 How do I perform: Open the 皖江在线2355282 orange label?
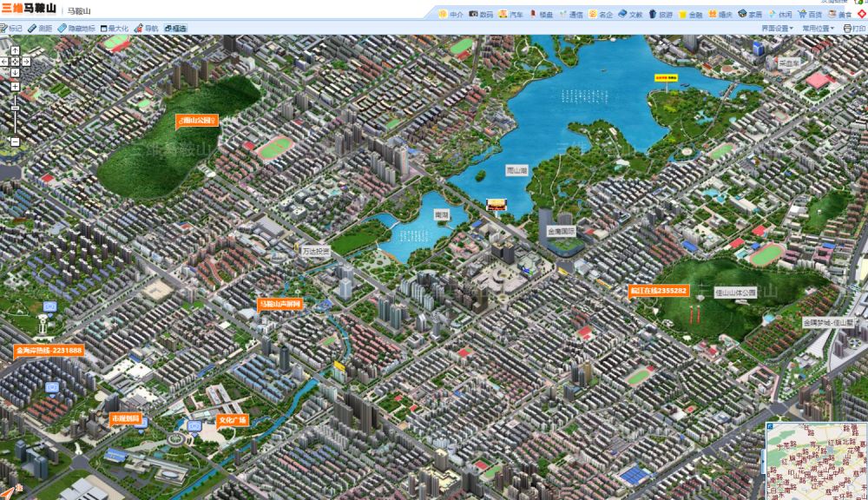pos(659,291)
